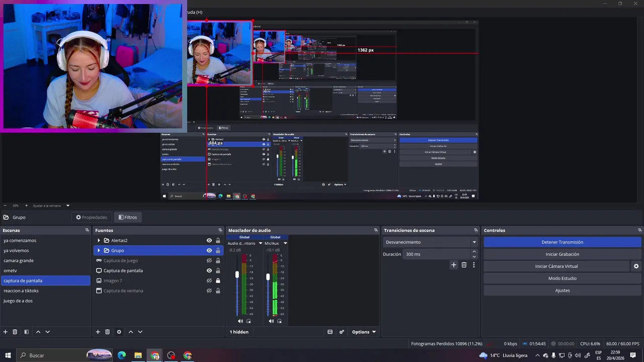Image resolution: width=644 pixels, height=362 pixels.
Task: Click the Duración 300 ms input field
Action: pos(437,254)
